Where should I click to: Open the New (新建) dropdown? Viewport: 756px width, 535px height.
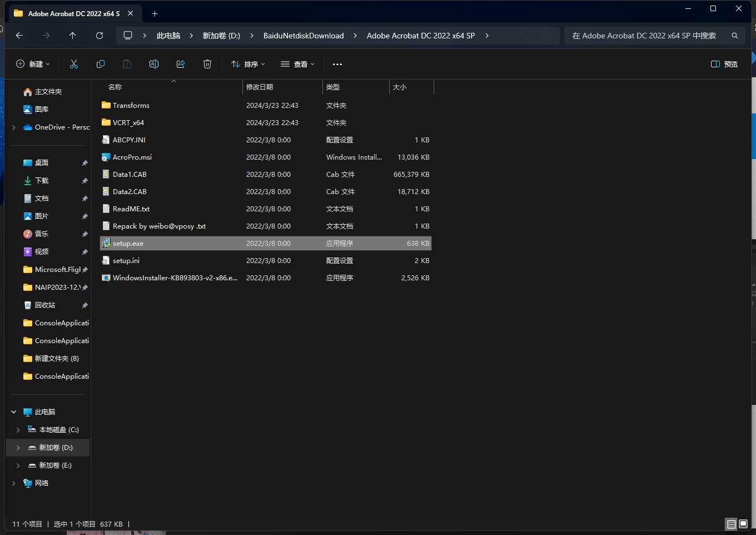[x=33, y=65]
